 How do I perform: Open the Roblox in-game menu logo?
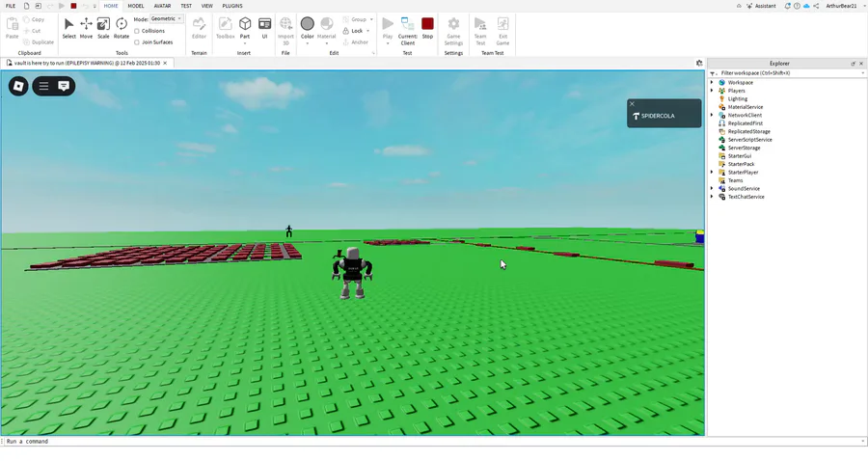click(18, 86)
